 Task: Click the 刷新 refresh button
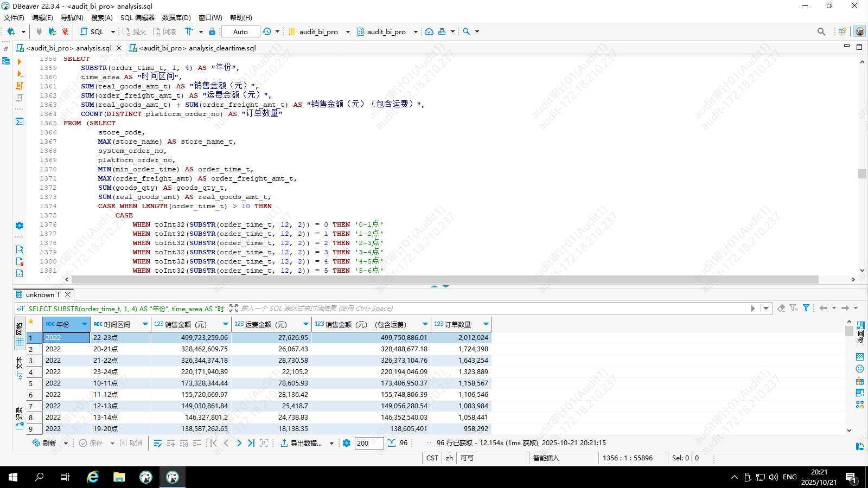pyautogui.click(x=44, y=443)
